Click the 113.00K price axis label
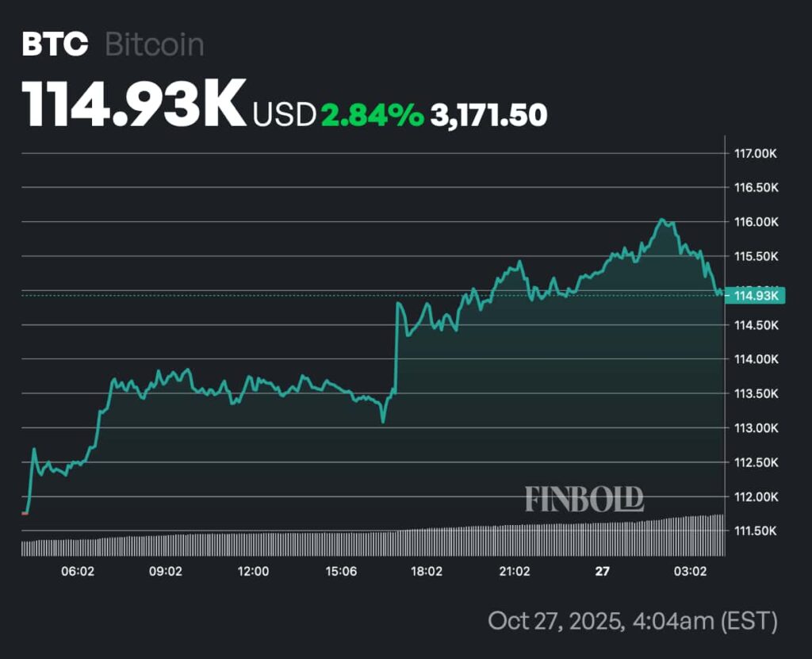Viewport: 812px width, 659px height. (756, 428)
